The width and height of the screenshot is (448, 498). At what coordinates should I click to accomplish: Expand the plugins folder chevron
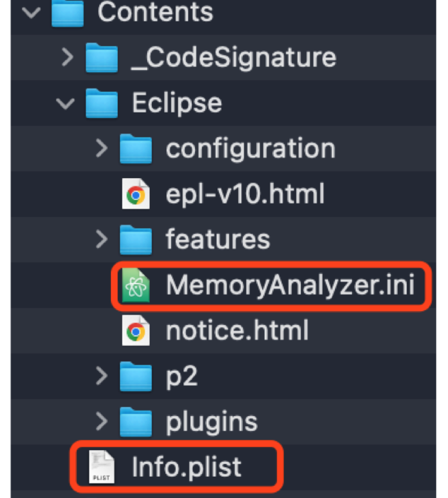click(102, 422)
